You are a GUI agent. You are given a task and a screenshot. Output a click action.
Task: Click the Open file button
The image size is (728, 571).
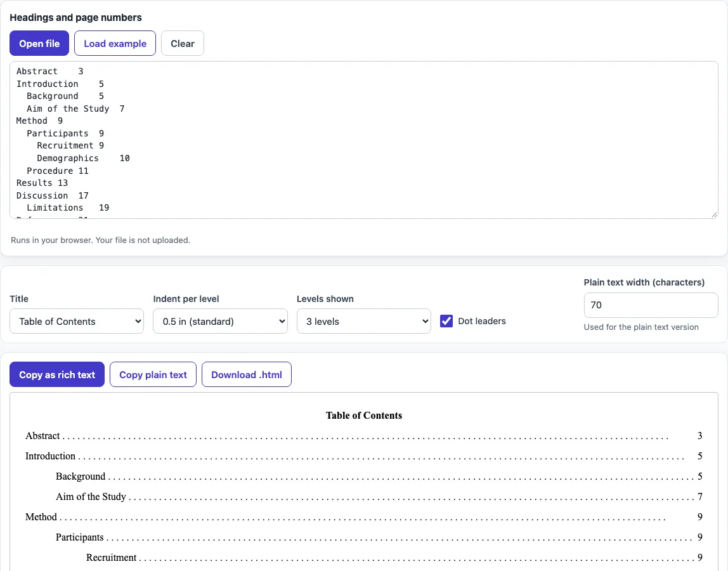pyautogui.click(x=39, y=43)
